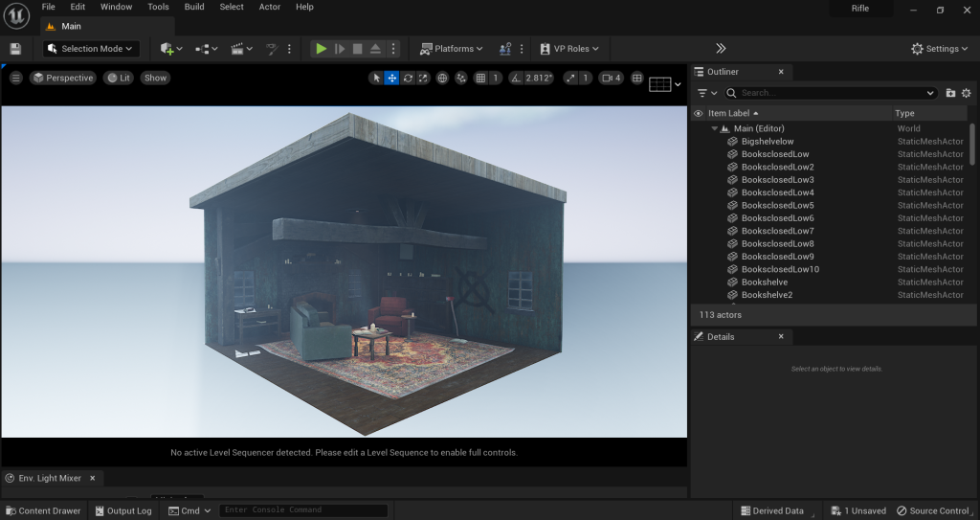980x520 pixels.
Task: Click the Eject button in play controls
Action: click(x=376, y=49)
